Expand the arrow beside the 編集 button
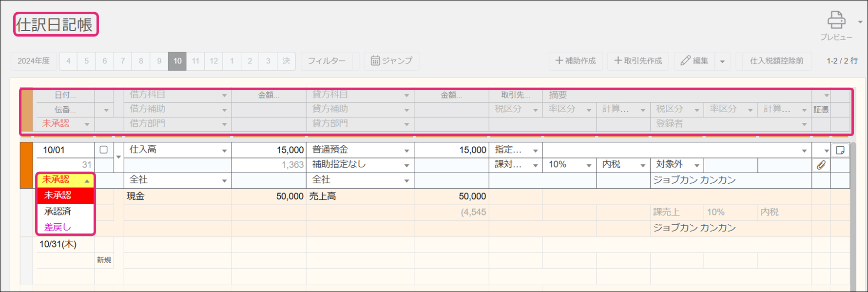Viewport: 868px width, 292px height. point(722,61)
